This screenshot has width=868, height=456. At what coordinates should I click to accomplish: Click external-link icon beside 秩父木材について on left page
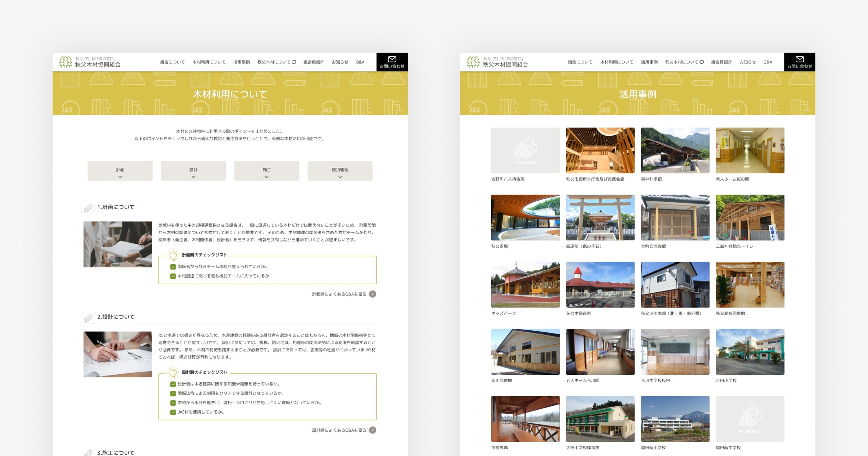[294, 62]
